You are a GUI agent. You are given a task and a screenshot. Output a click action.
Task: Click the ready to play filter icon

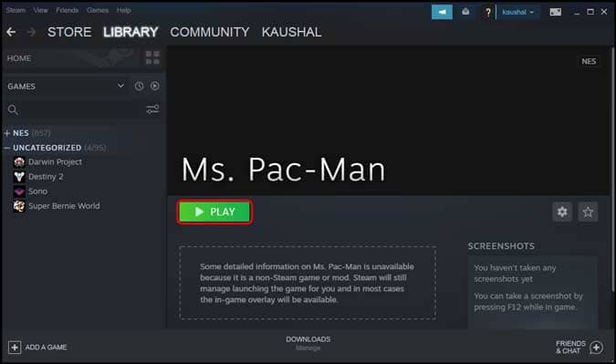(x=155, y=86)
